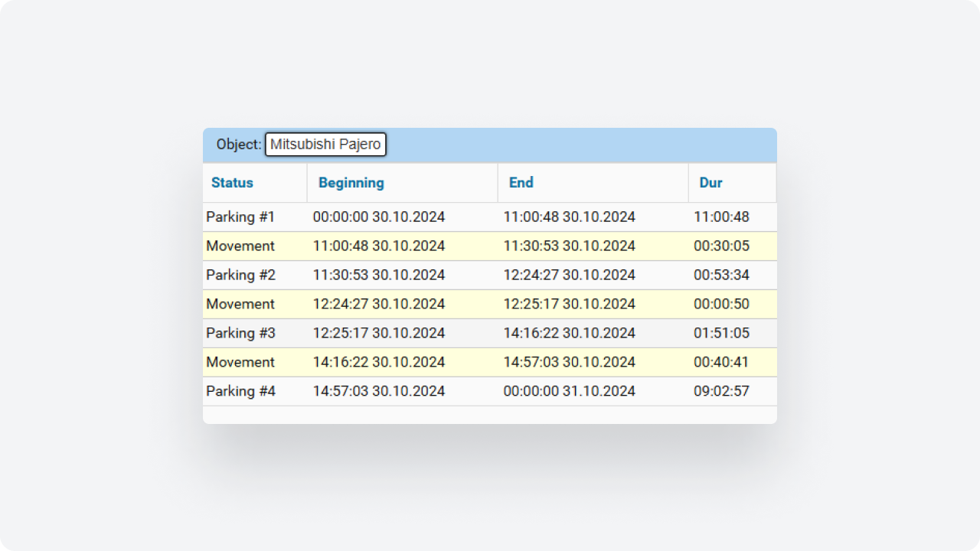980x551 pixels.
Task: Click the 01:51:05 duration value
Action: (721, 334)
